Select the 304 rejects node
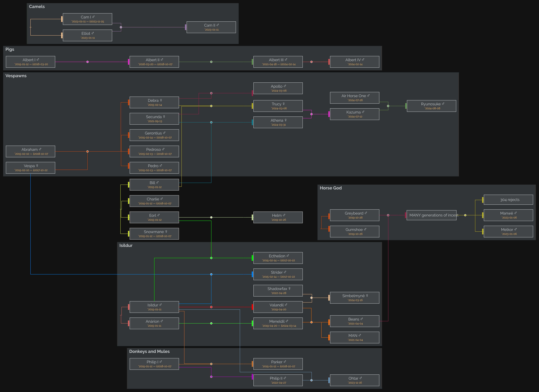This screenshot has height=392, width=539. coord(508,200)
